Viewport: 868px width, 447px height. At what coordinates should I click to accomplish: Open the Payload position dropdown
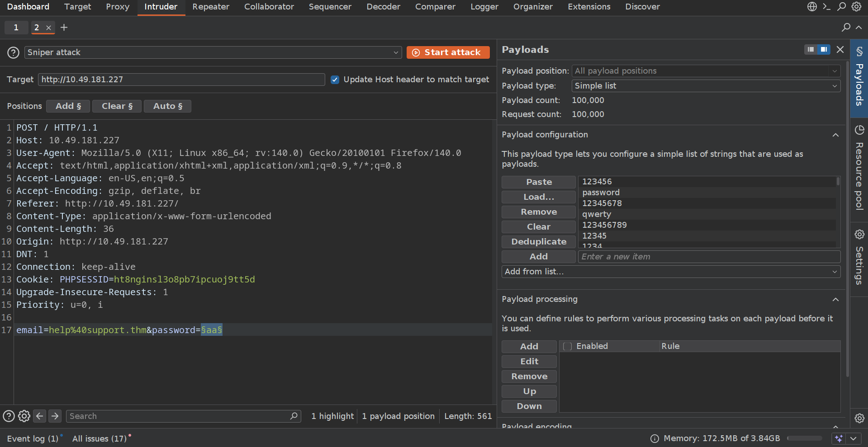coord(706,71)
